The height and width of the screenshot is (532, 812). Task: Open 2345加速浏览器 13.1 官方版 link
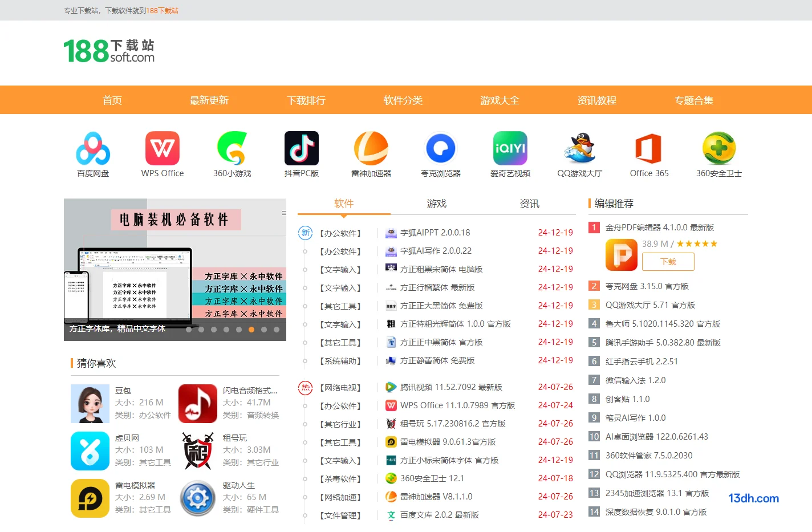[x=657, y=493]
